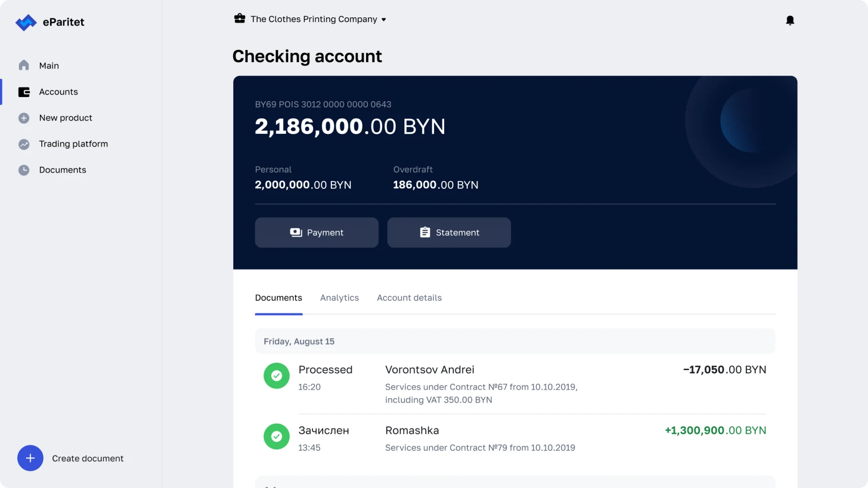Click the Statement button
868x488 pixels.
click(x=449, y=233)
